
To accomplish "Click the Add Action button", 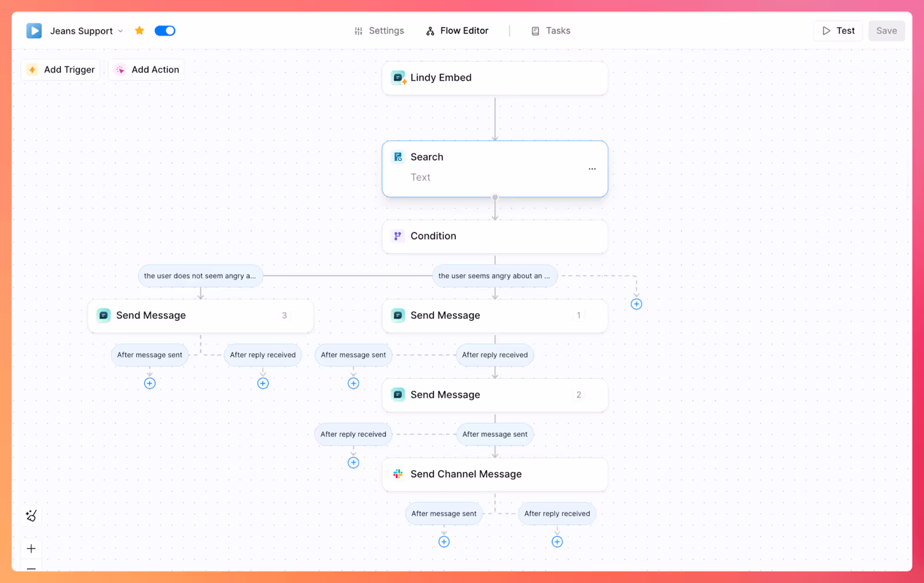I will pos(147,69).
